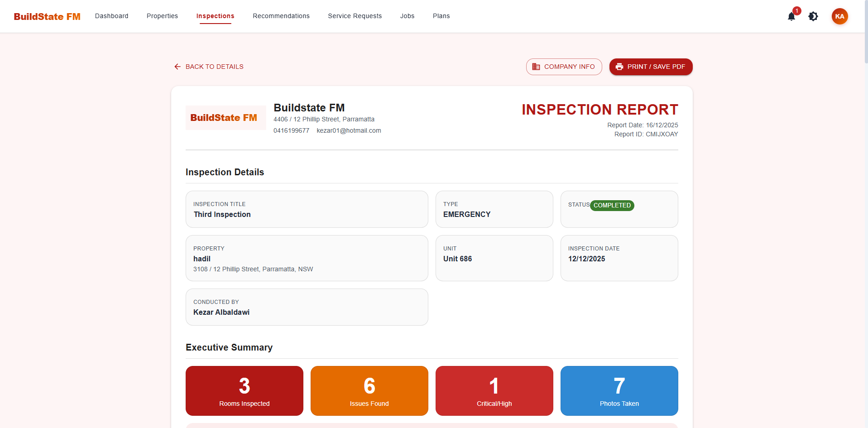868x428 pixels.
Task: Click the INSPECTION REPORT heading
Action: 600,110
